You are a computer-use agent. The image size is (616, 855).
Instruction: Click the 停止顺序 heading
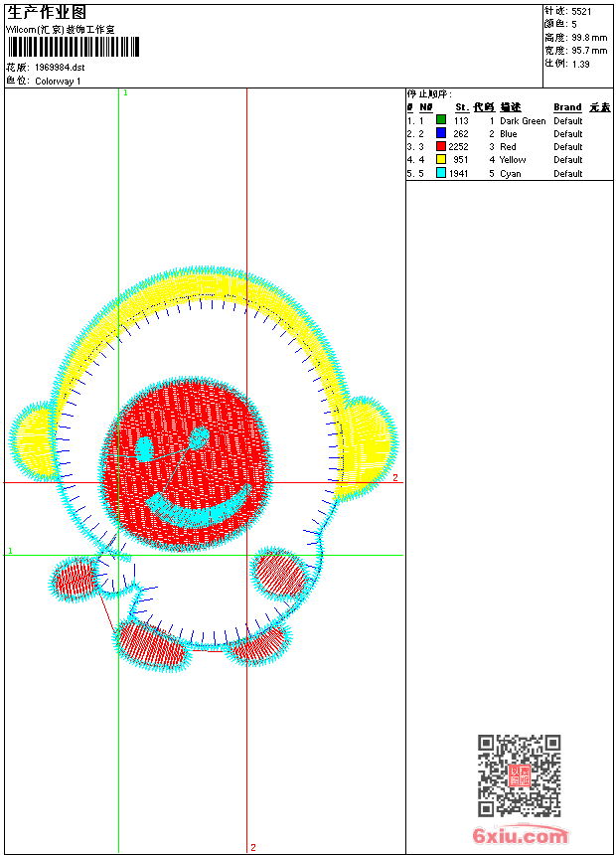click(429, 93)
